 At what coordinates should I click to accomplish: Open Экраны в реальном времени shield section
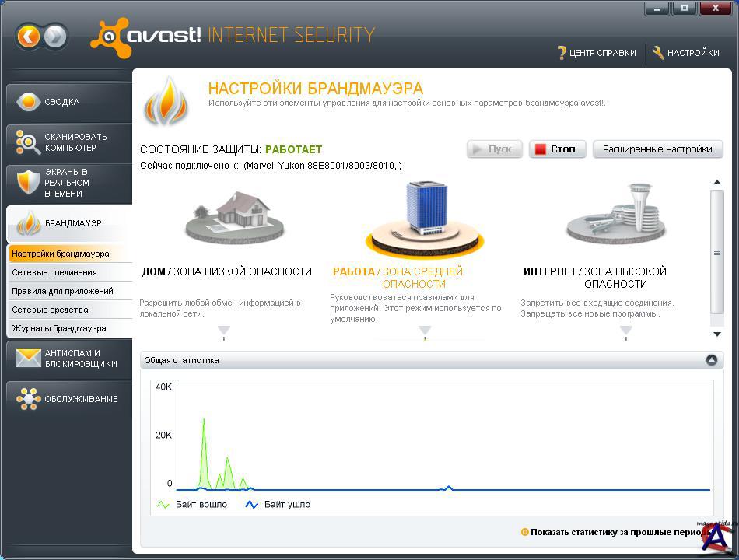68,183
